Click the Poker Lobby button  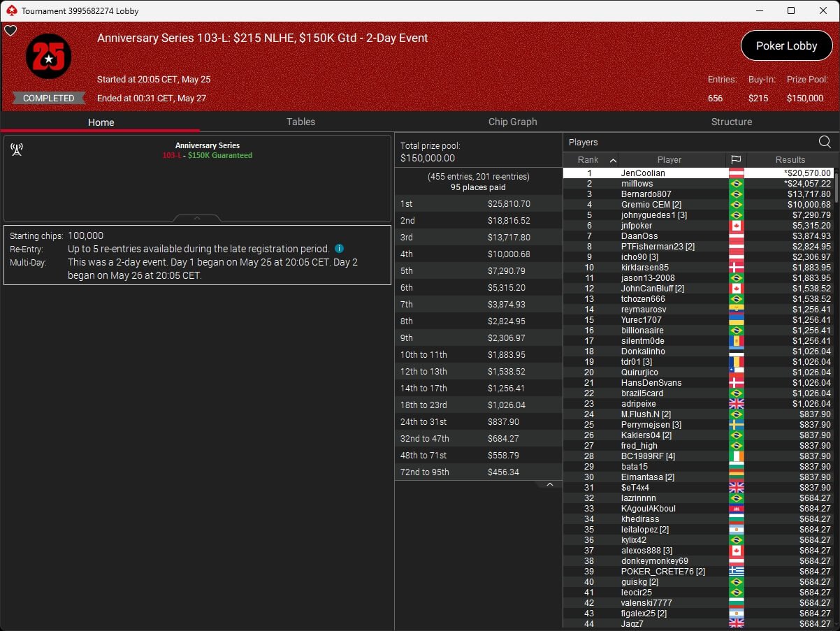[x=786, y=45]
